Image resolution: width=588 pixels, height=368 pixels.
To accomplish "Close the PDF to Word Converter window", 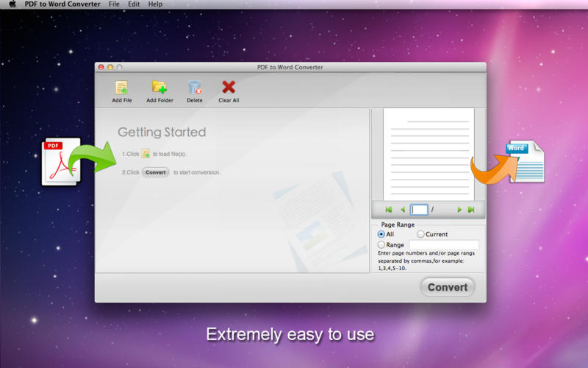I will click(101, 67).
